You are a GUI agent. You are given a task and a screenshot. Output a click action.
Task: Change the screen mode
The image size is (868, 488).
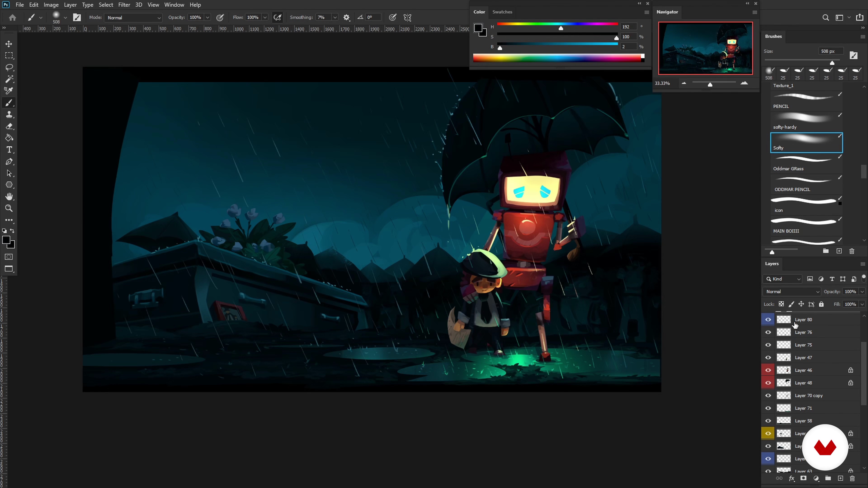(x=9, y=269)
